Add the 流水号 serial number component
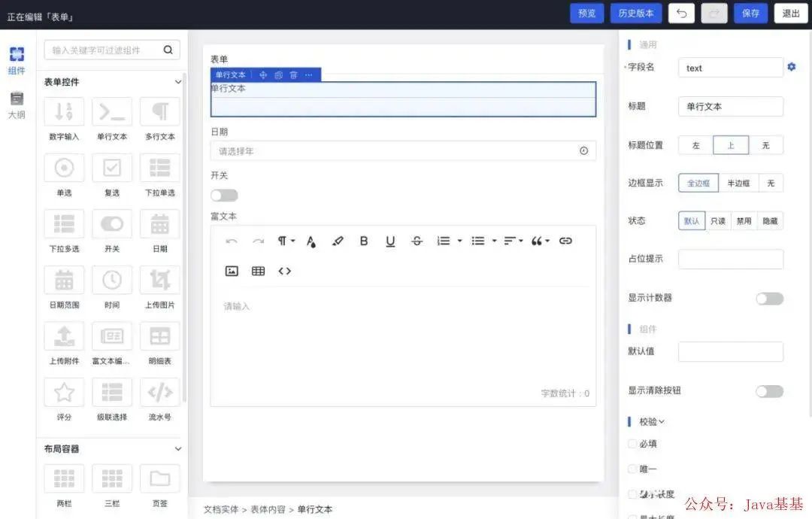This screenshot has height=519, width=812. click(x=160, y=392)
